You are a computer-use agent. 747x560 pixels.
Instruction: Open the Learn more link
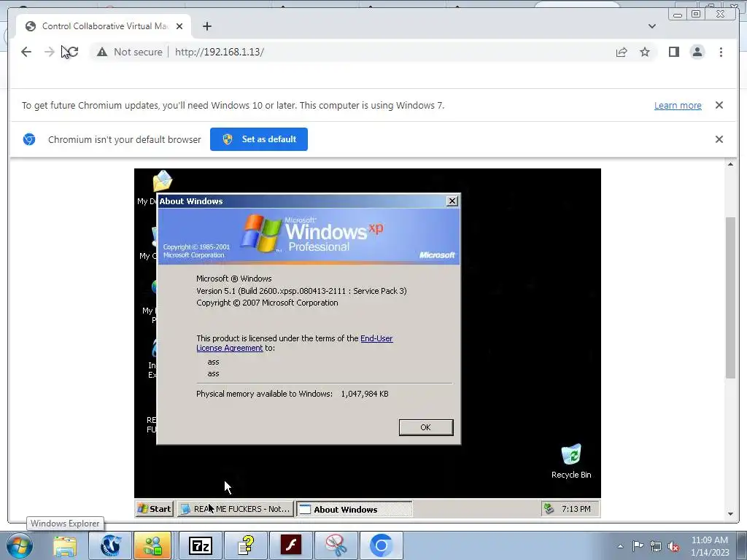[678, 105]
